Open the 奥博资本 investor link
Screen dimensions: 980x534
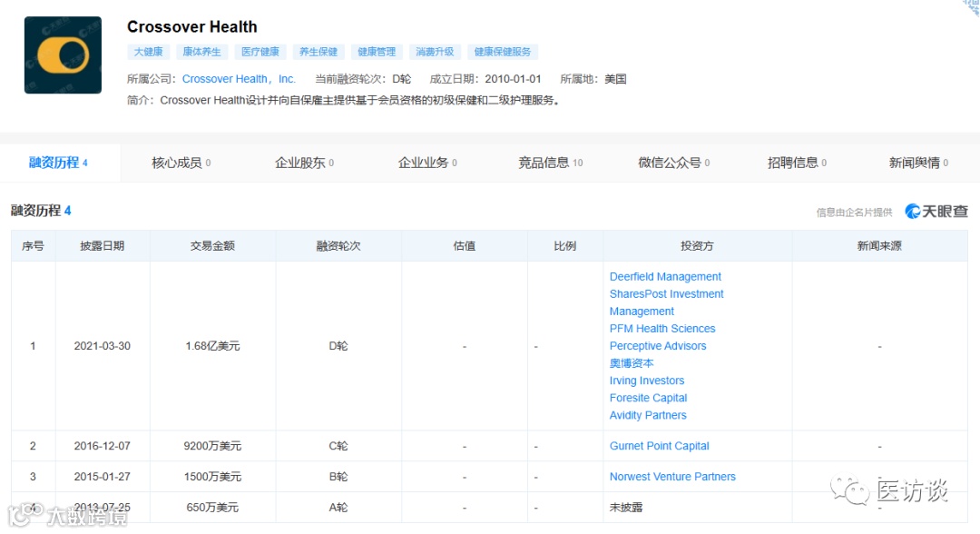coord(632,363)
